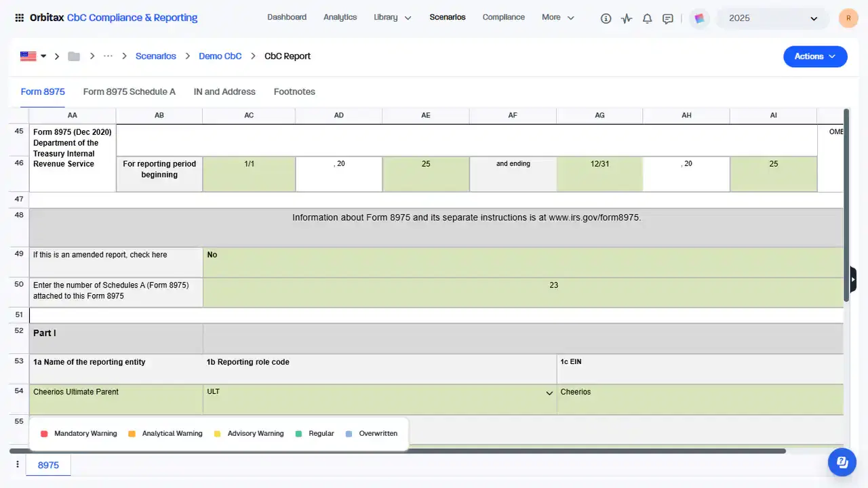Go to Dashboard in top navigation
Image resolution: width=868 pixels, height=488 pixels.
tap(287, 18)
